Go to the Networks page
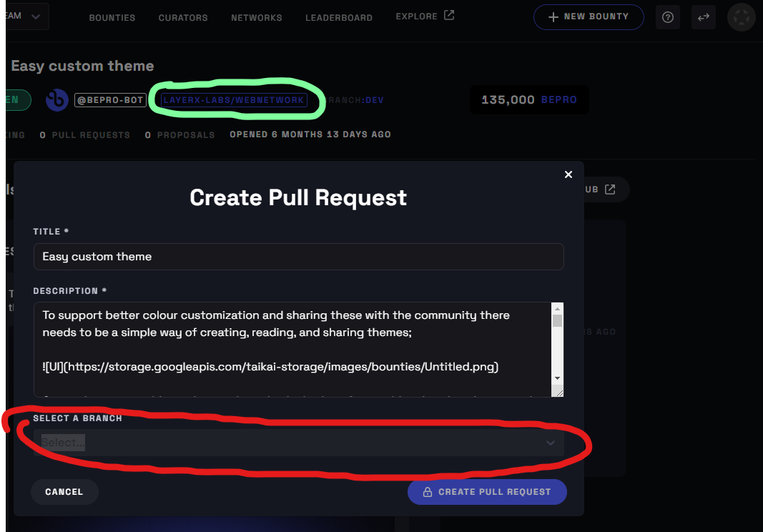This screenshot has height=532, width=763. pyautogui.click(x=257, y=18)
